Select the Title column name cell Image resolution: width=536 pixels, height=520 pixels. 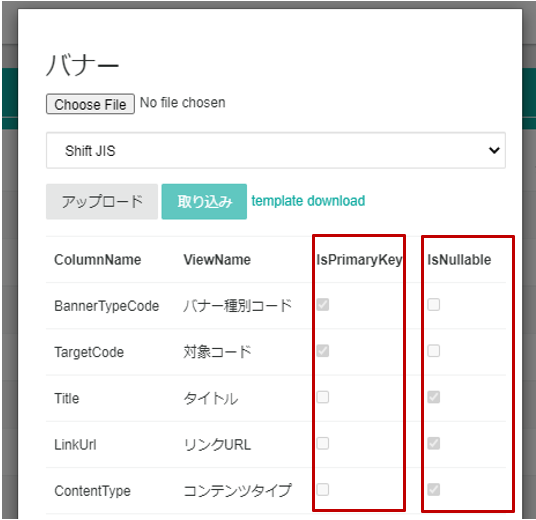point(67,398)
